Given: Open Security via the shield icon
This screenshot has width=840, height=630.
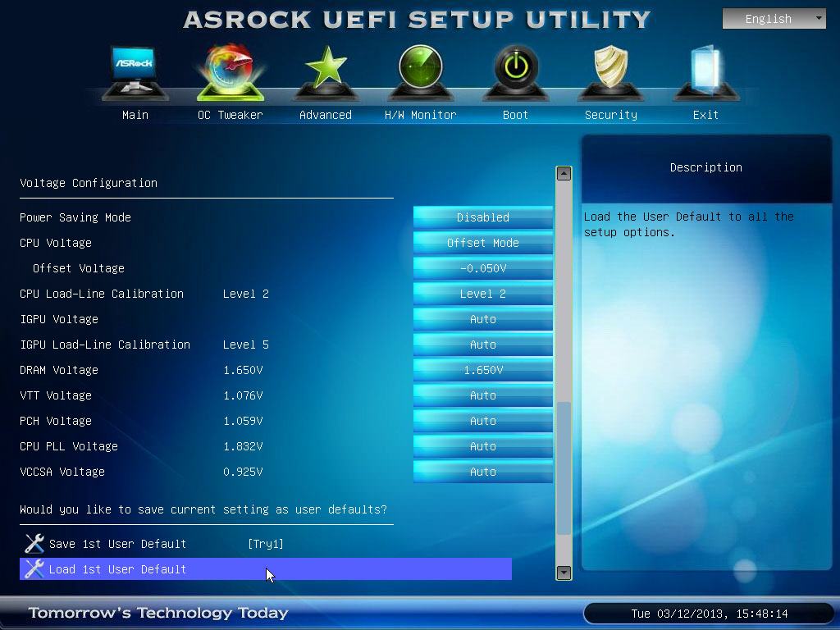Looking at the screenshot, I should 610,73.
